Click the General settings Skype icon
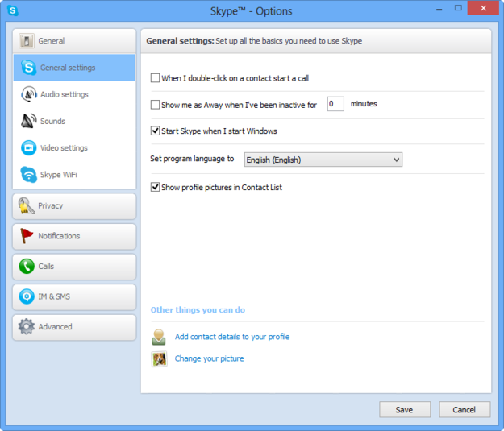 [x=28, y=68]
